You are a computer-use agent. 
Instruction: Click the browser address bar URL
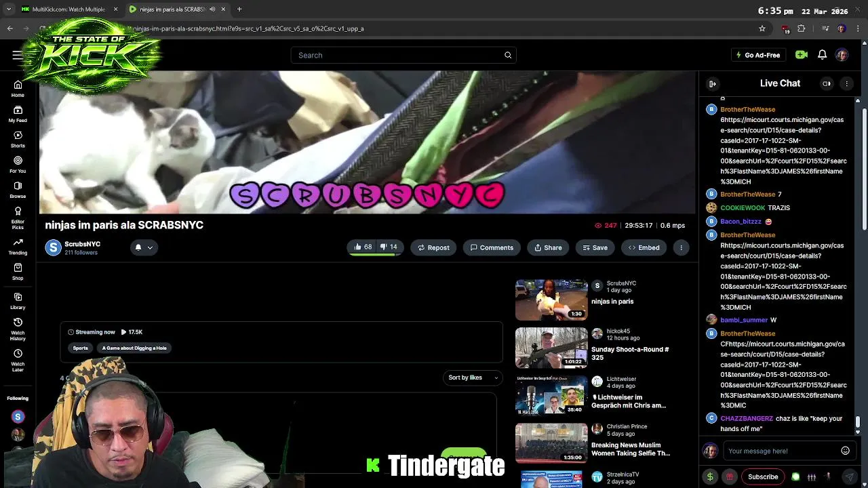(x=248, y=28)
